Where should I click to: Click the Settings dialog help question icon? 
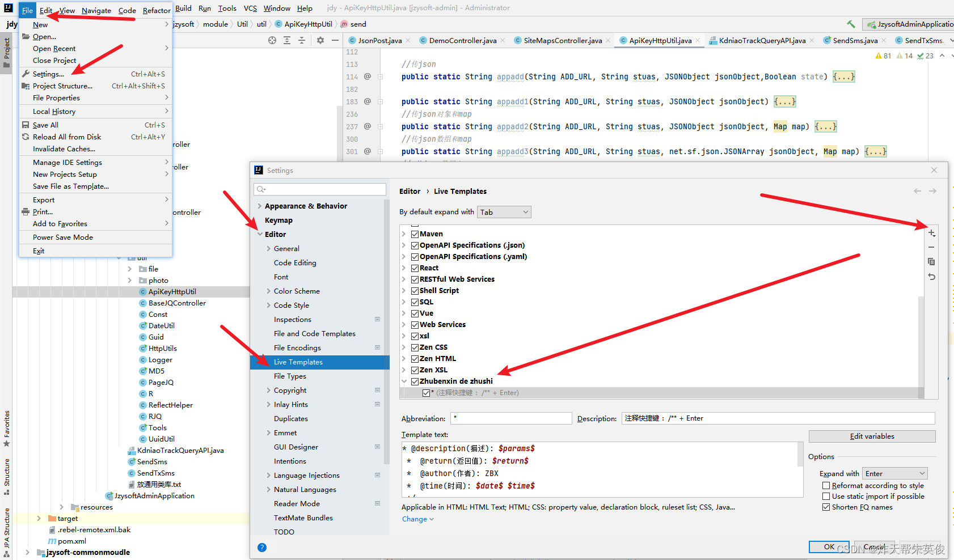[x=261, y=548]
